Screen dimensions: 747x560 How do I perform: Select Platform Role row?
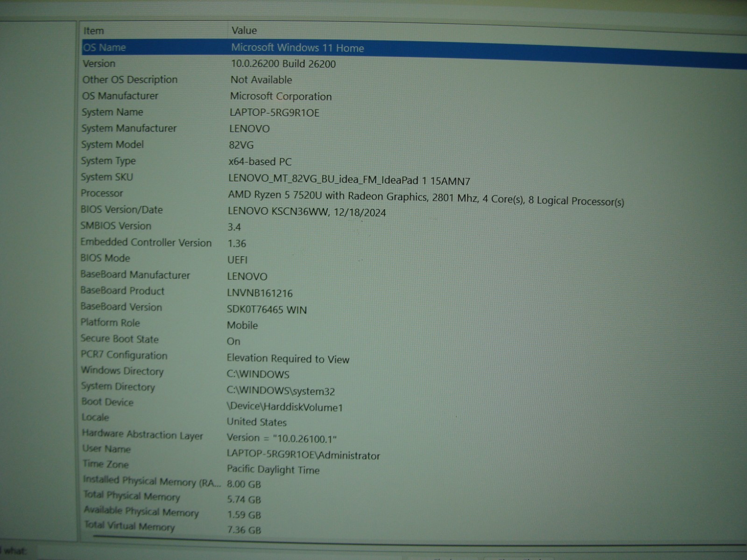pos(110,322)
